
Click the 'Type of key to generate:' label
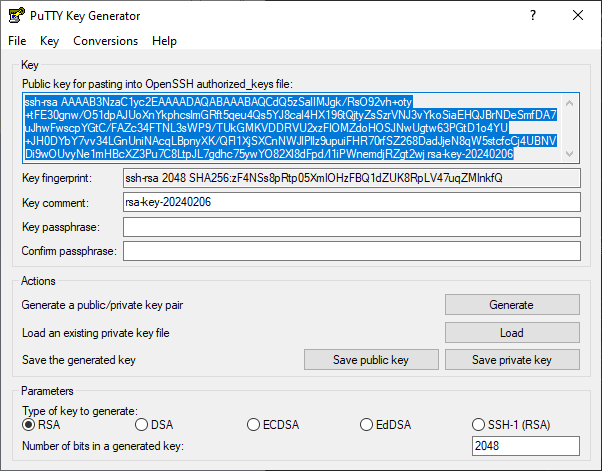[79, 411]
